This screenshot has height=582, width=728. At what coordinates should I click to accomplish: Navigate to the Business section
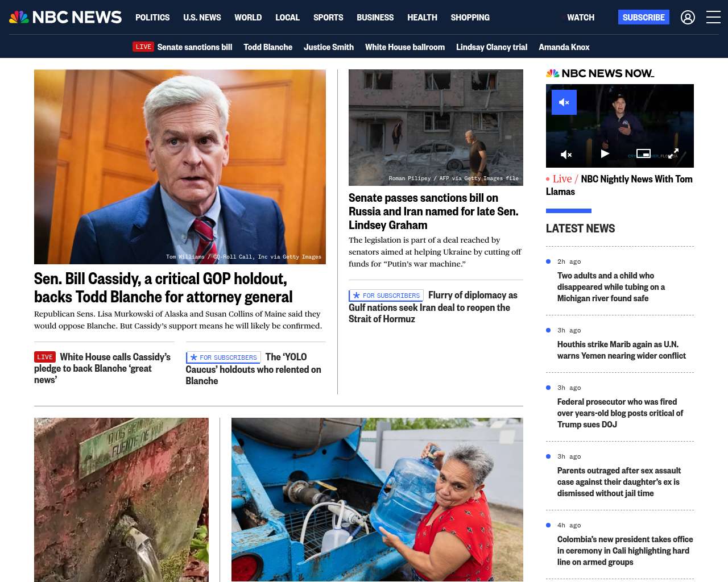[x=375, y=18]
